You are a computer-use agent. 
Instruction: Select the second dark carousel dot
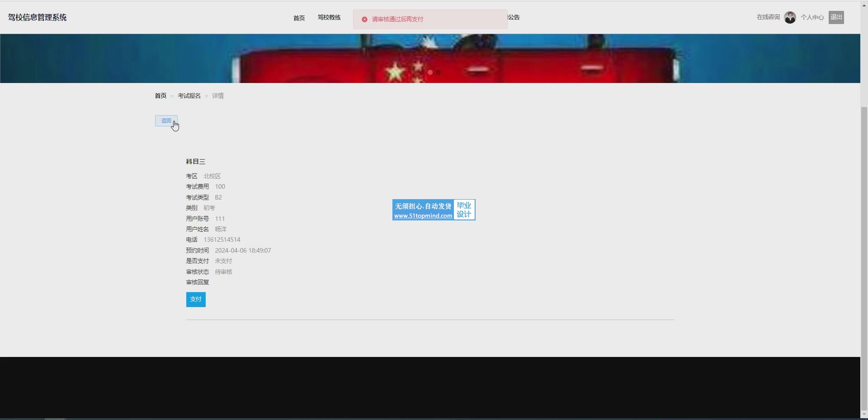coord(438,72)
